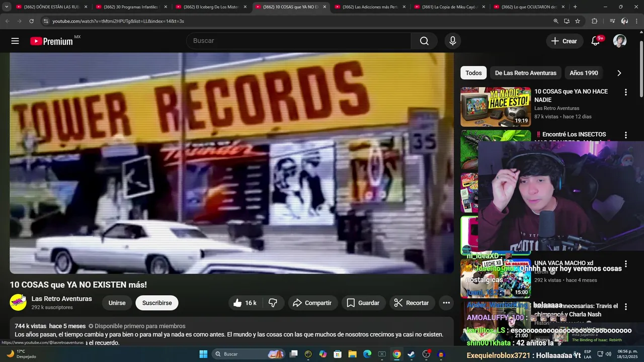Click the 744 k vistas hace 5 meses text
Viewport: 644px width, 362px height.
click(50, 326)
